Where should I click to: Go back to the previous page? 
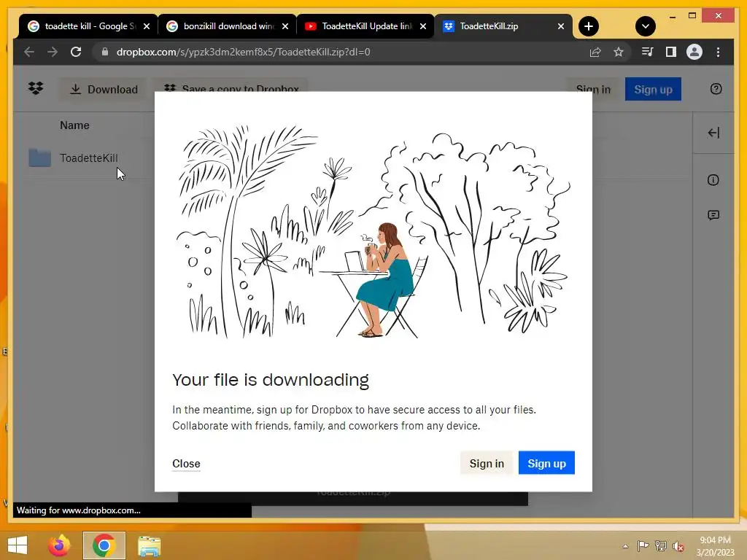pyautogui.click(x=29, y=52)
